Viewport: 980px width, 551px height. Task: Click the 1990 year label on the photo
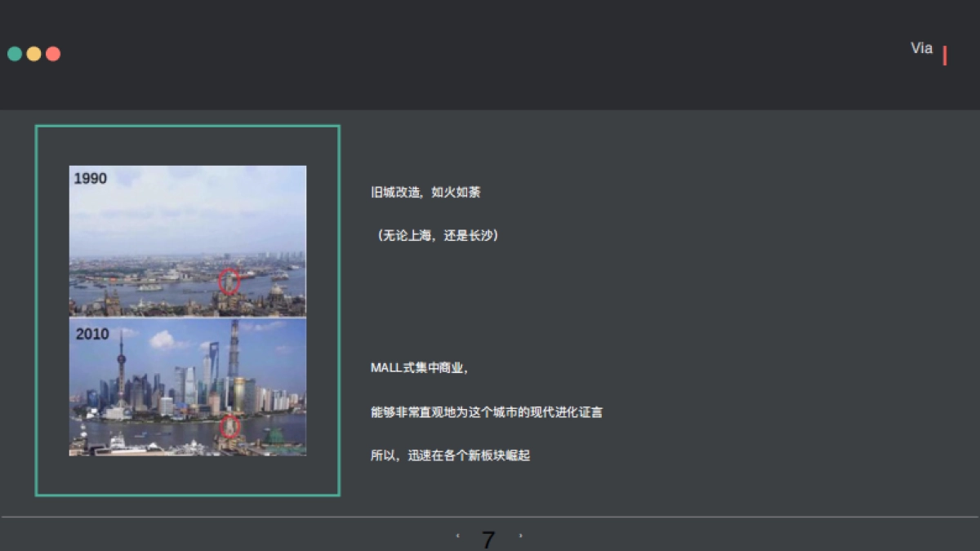90,177
